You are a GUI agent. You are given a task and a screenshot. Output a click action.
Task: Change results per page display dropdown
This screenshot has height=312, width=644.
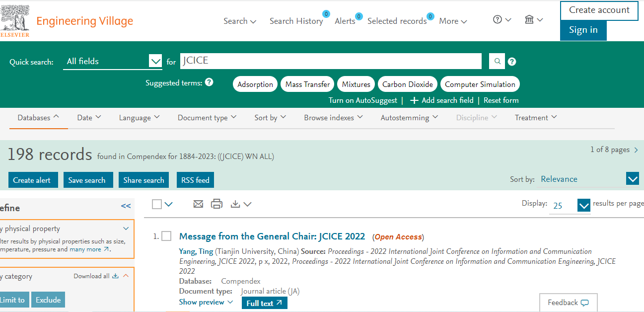570,205
